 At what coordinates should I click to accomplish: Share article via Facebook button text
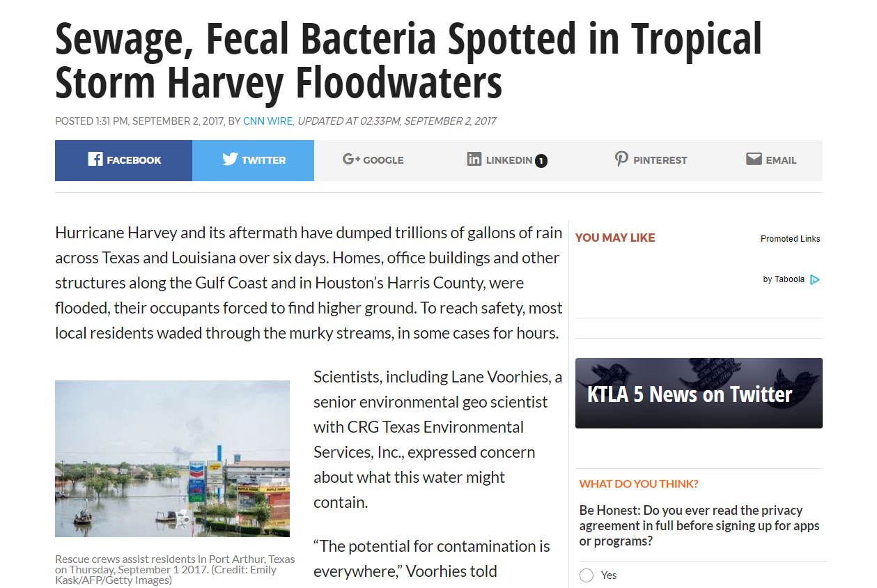pyautogui.click(x=134, y=160)
